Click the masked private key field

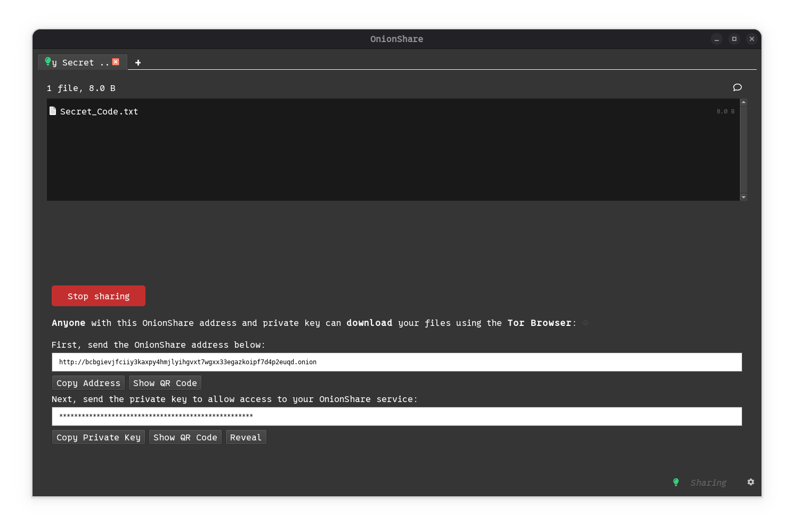[x=396, y=416]
